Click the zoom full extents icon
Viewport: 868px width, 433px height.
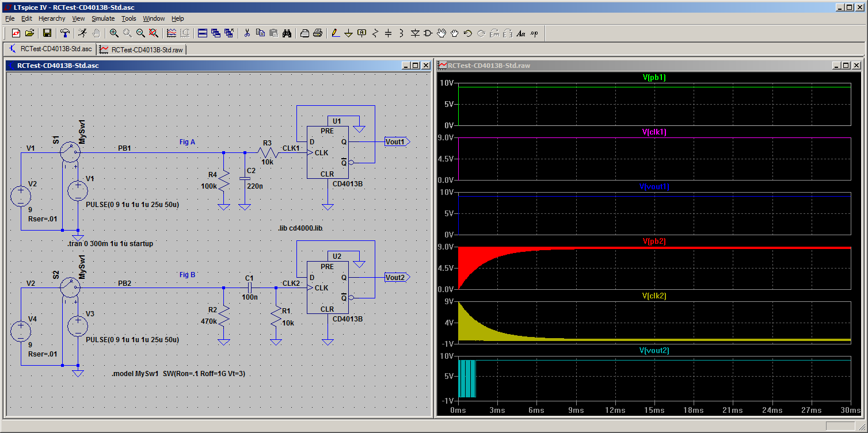click(x=154, y=33)
